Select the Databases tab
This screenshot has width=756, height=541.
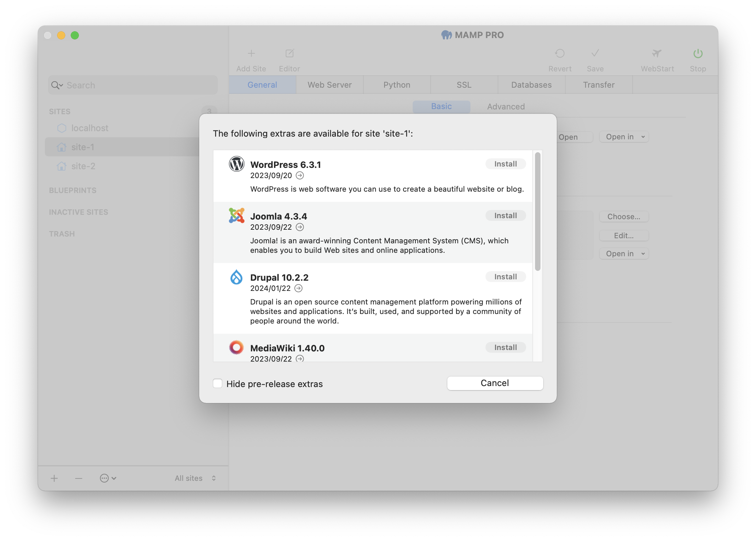pyautogui.click(x=531, y=84)
